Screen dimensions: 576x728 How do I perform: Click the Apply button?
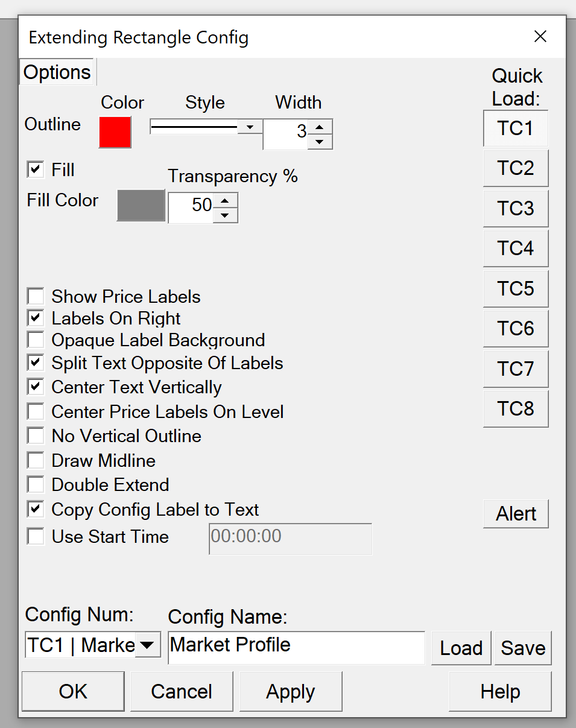pyautogui.click(x=291, y=691)
